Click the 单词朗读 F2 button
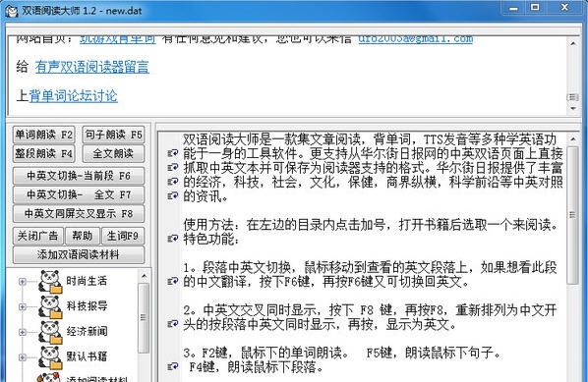The width and height of the screenshot is (588, 382). (44, 135)
